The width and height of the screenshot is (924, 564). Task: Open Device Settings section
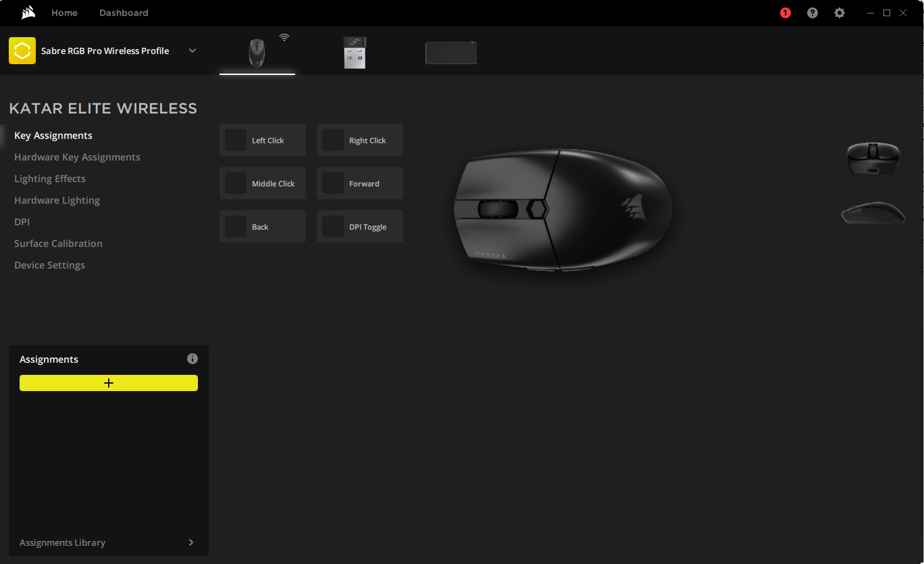click(49, 265)
